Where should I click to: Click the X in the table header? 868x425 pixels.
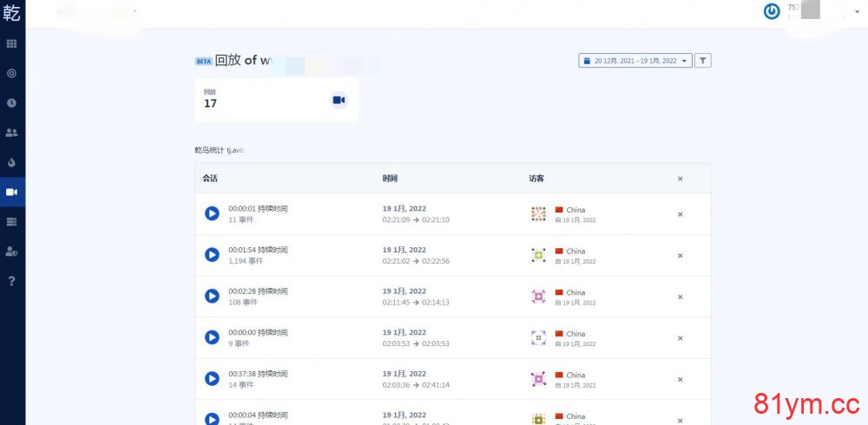[680, 179]
